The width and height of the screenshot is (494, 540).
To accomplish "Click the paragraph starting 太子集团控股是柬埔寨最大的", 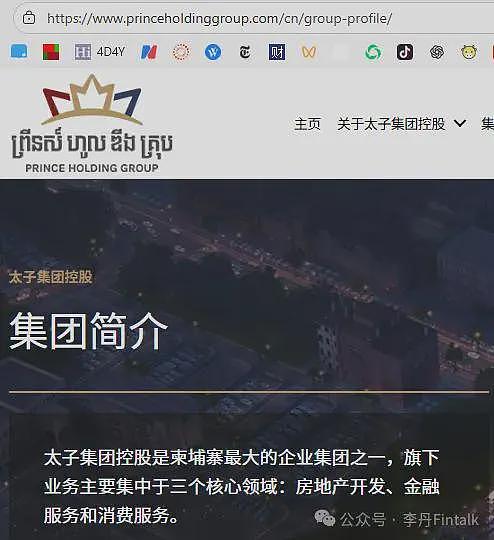I will (242, 487).
